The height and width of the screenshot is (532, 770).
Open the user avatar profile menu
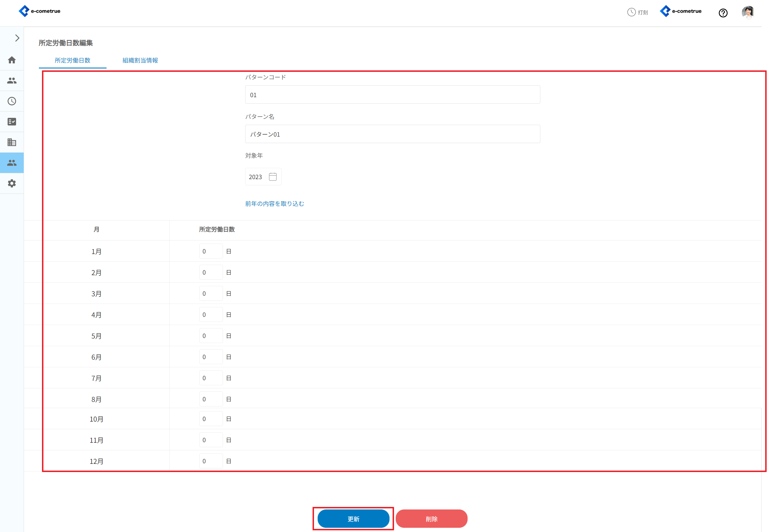(748, 12)
